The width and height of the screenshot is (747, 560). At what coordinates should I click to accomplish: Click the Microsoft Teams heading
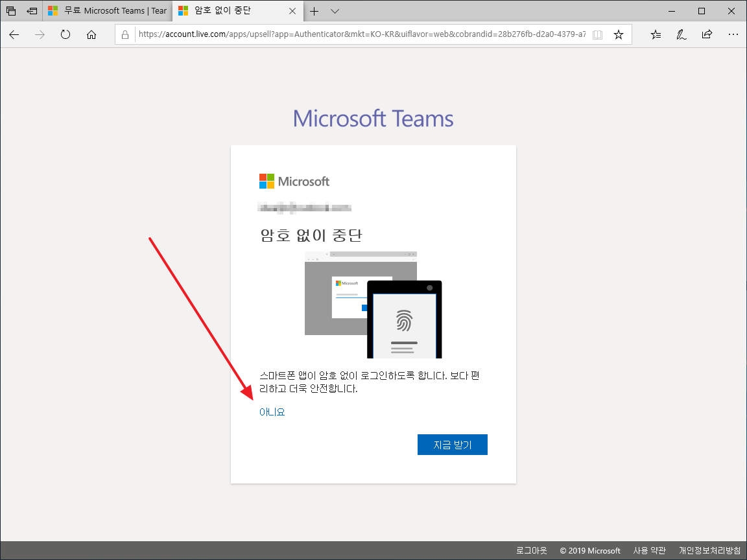point(373,119)
